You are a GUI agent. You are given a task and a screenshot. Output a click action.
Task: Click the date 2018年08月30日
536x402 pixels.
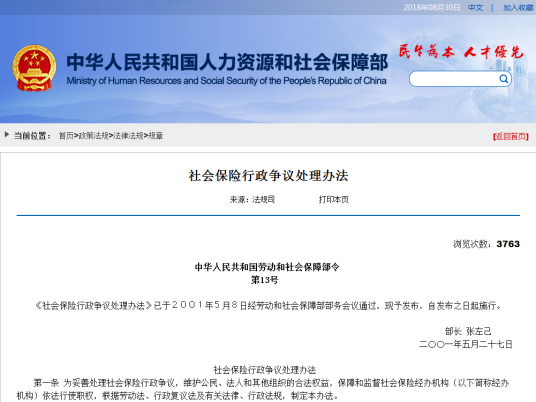432,8
